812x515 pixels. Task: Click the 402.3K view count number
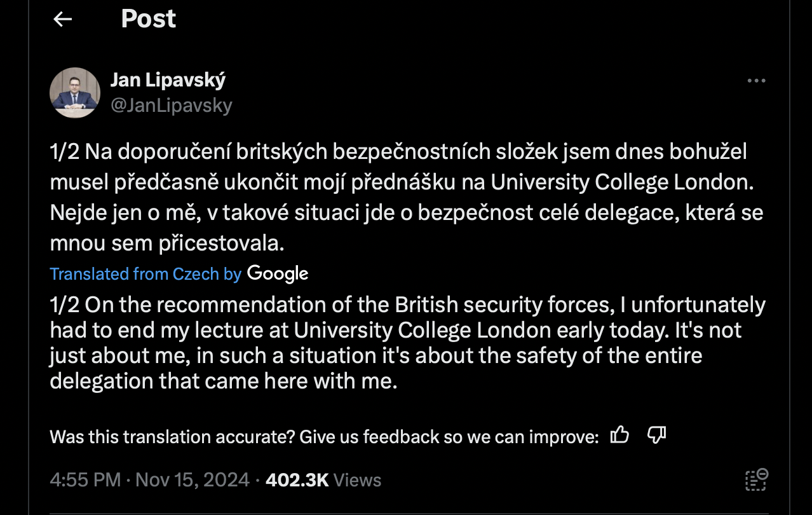297,479
